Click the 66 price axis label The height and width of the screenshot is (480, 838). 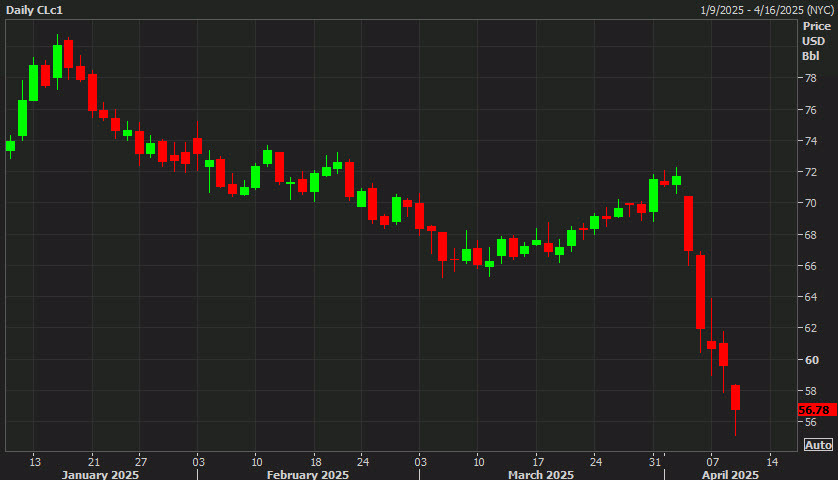click(x=810, y=266)
